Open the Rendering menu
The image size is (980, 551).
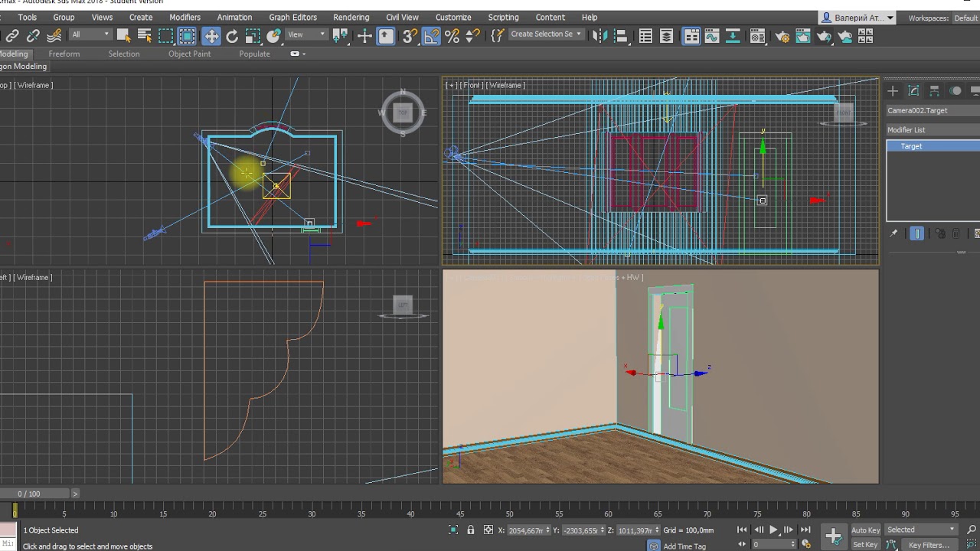[x=351, y=17]
